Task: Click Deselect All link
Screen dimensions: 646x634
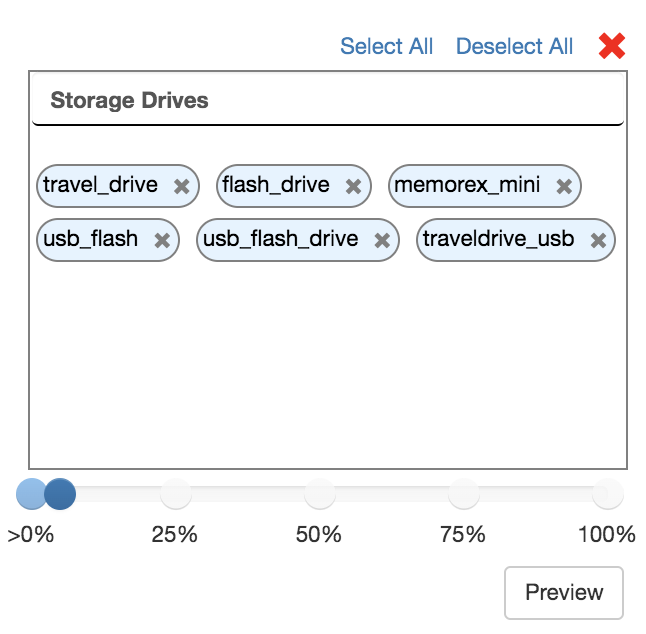Action: click(514, 47)
